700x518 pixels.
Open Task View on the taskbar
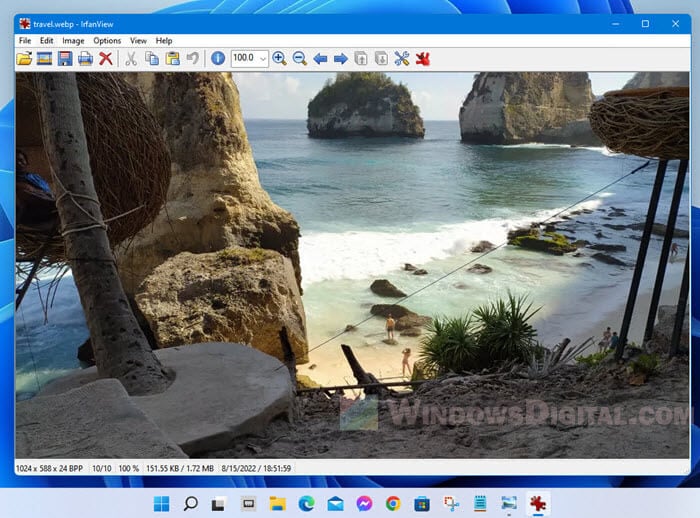click(218, 504)
